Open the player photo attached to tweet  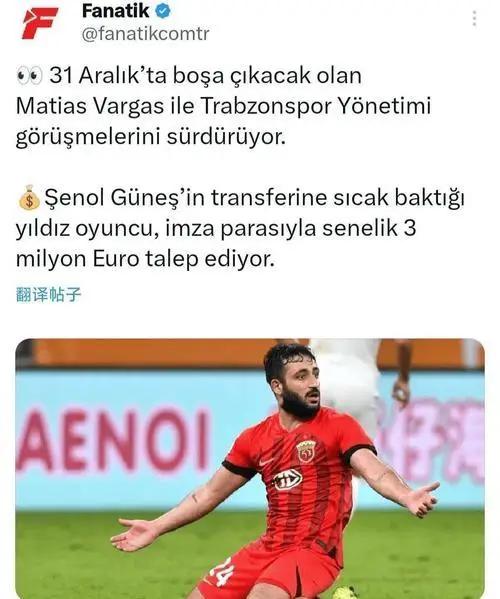[250, 469]
